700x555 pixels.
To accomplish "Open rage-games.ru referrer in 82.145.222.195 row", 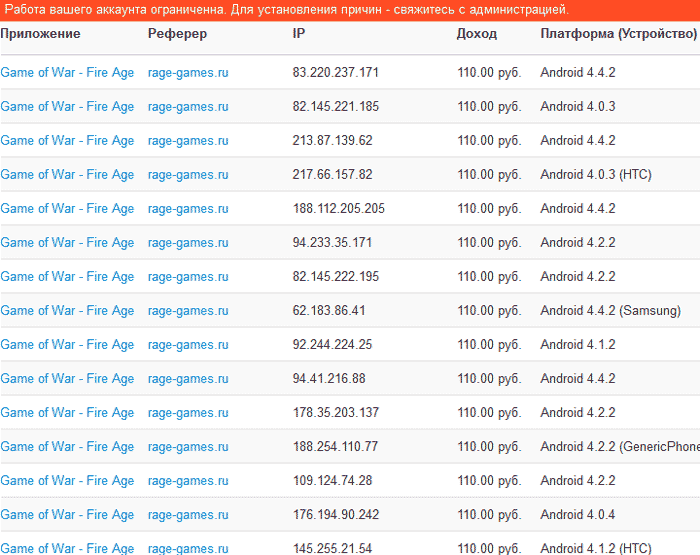I will pyautogui.click(x=188, y=276).
